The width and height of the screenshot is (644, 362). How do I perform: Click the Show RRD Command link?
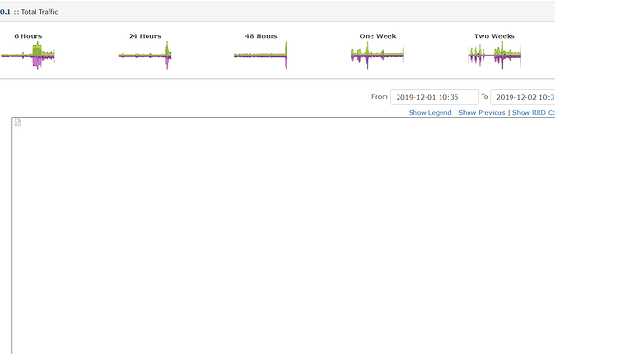click(534, 113)
